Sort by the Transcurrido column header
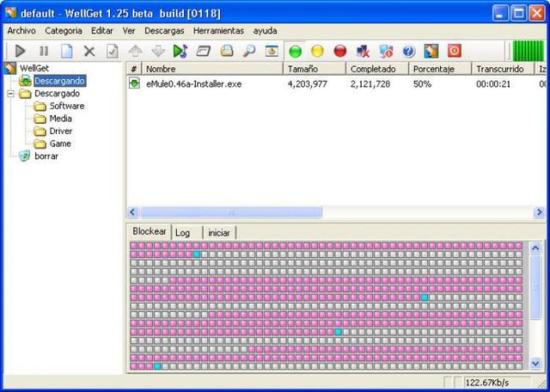 [503, 69]
